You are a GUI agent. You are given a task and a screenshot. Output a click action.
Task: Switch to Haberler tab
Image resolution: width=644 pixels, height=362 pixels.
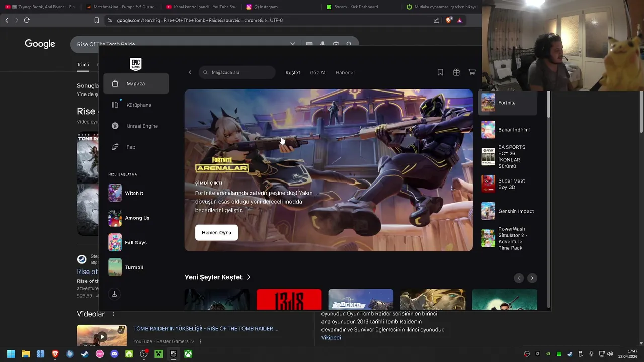point(345,73)
